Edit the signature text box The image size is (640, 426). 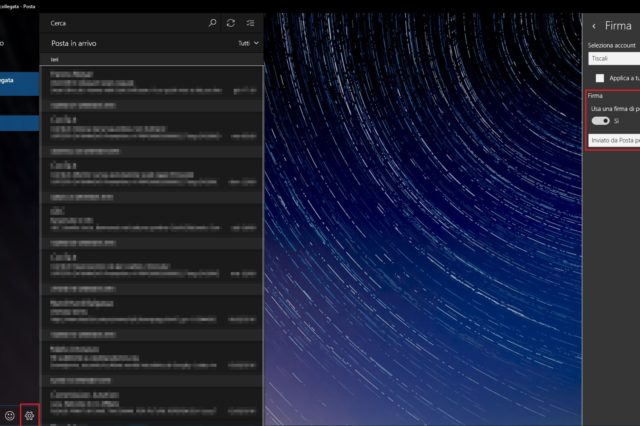coord(614,140)
